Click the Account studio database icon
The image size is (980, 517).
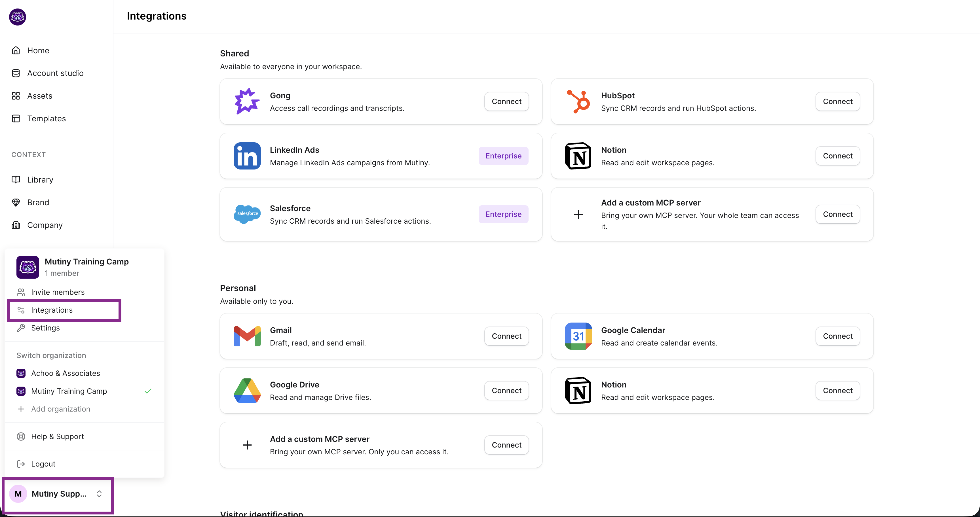click(x=16, y=73)
